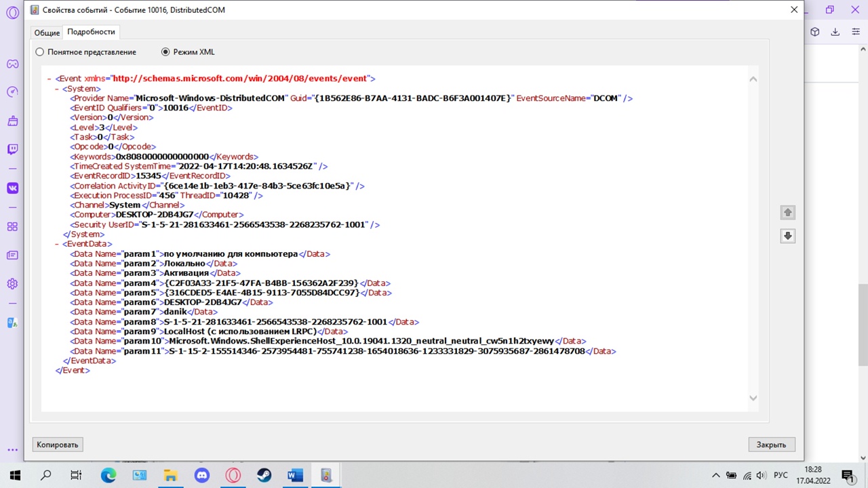Collapse the root Event node in the XML
The height and width of the screenshot is (488, 868).
pyautogui.click(x=47, y=78)
